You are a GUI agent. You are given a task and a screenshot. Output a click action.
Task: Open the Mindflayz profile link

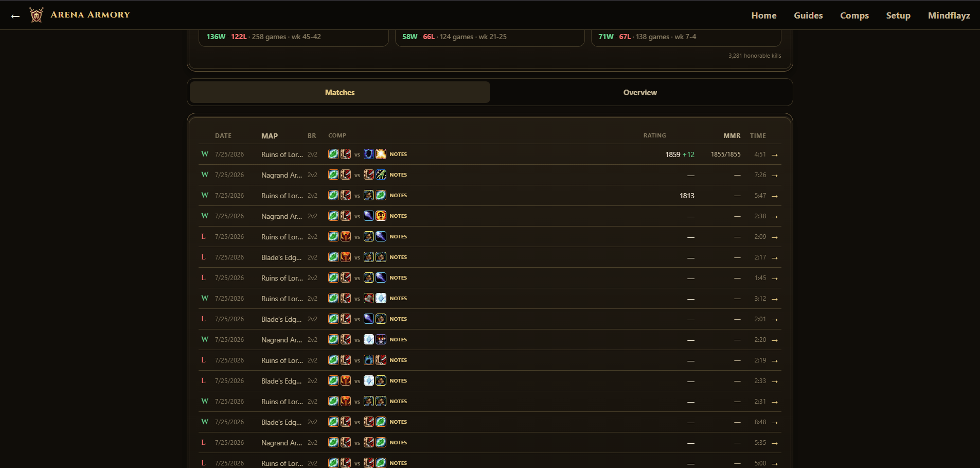point(949,15)
